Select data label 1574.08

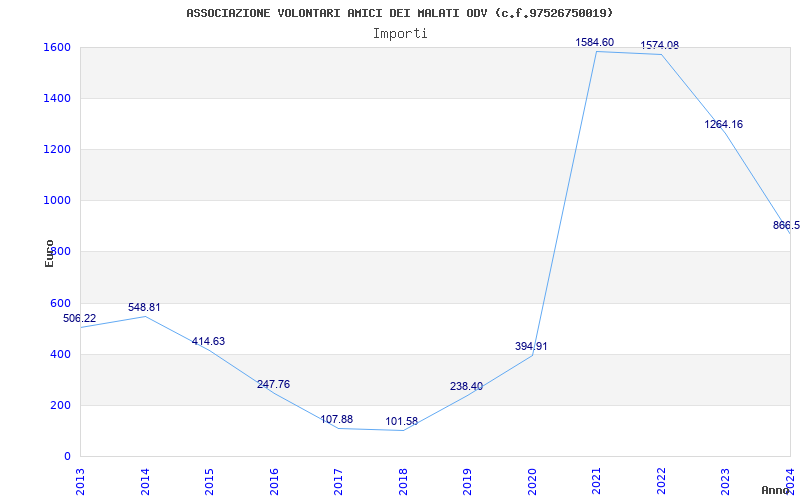point(660,45)
